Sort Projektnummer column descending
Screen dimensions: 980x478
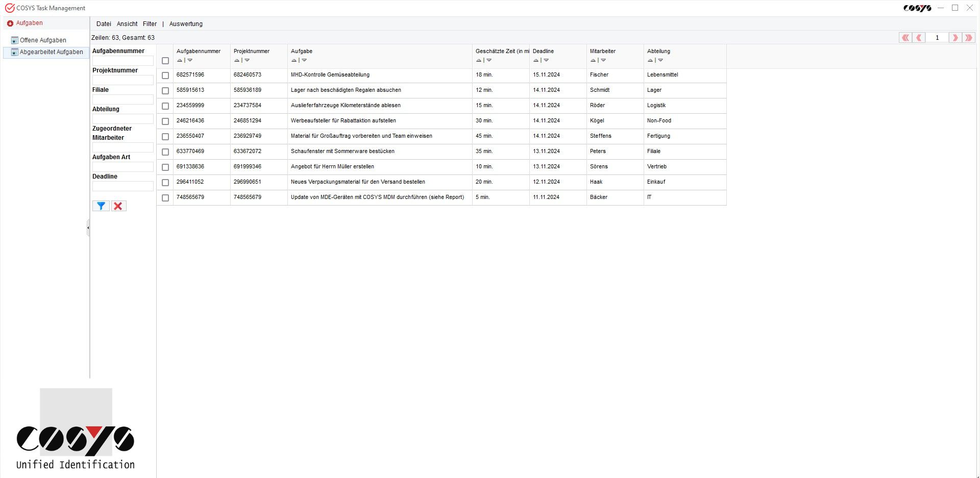(x=247, y=60)
